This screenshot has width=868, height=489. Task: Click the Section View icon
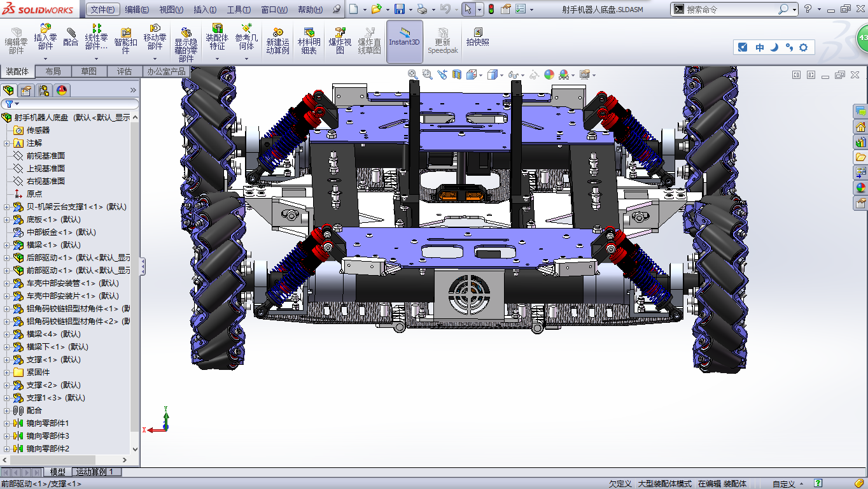pyautogui.click(x=456, y=74)
